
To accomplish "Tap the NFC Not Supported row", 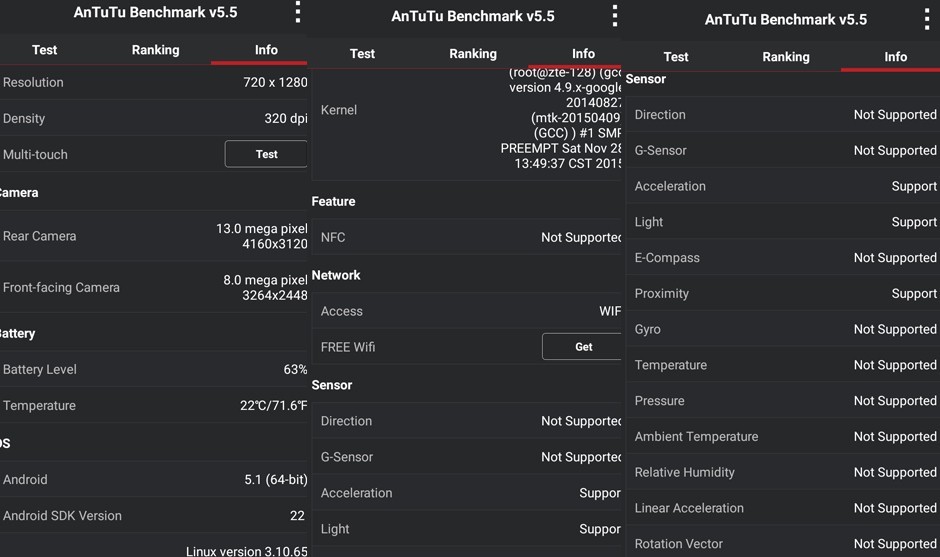I will [468, 237].
